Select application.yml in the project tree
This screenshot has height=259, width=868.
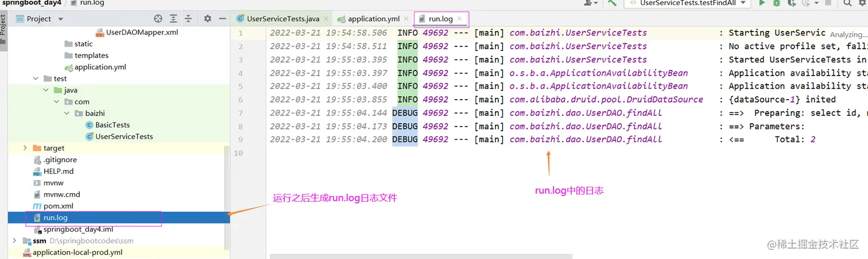pos(95,67)
